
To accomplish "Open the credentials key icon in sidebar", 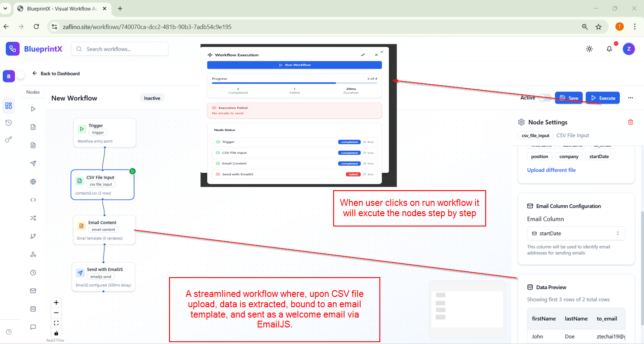I will (8, 140).
